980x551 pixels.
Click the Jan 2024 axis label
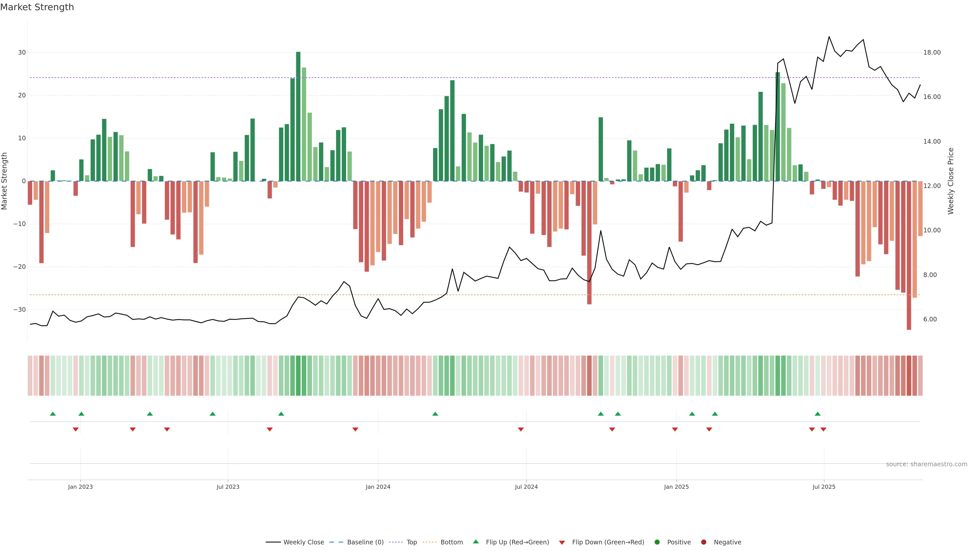tap(378, 487)
